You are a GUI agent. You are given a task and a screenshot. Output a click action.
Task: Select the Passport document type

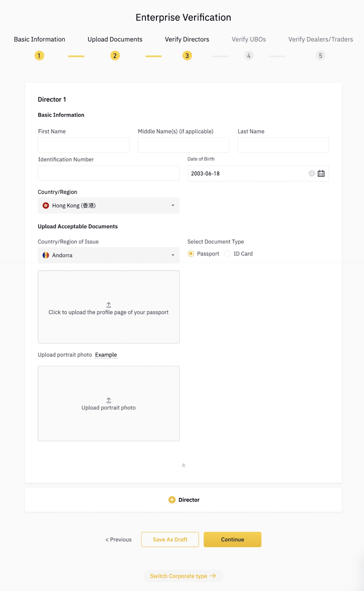tap(191, 254)
